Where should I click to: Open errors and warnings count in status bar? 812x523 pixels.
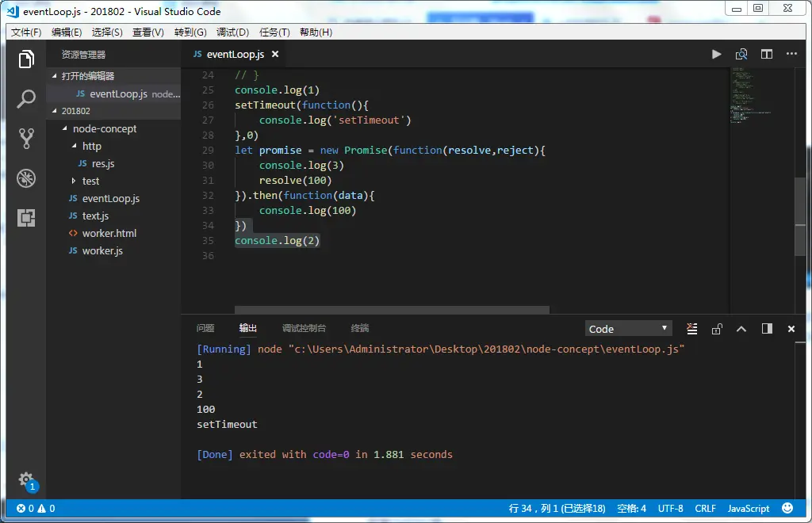click(x=35, y=509)
